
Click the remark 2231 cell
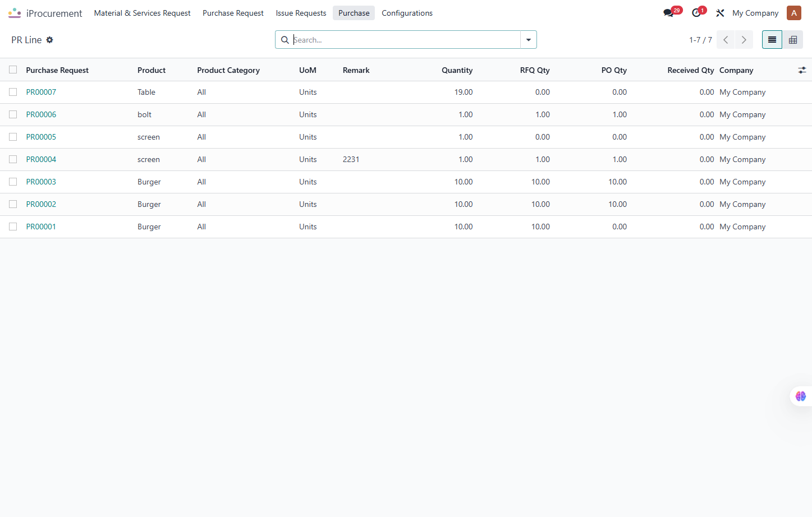pos(351,159)
